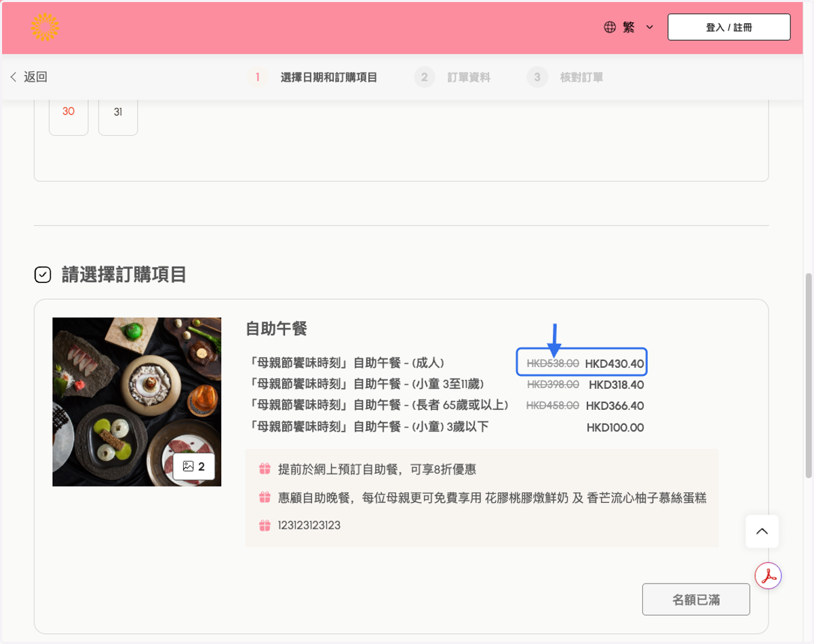The height and width of the screenshot is (644, 814).
Task: Click the price HKD366.40
Action: click(615, 406)
